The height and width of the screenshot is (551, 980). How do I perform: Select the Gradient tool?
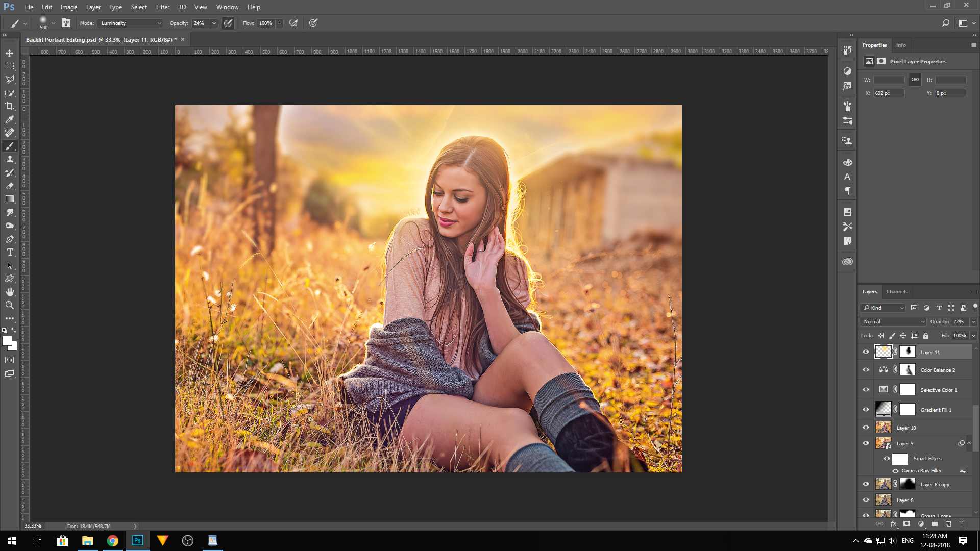click(10, 199)
